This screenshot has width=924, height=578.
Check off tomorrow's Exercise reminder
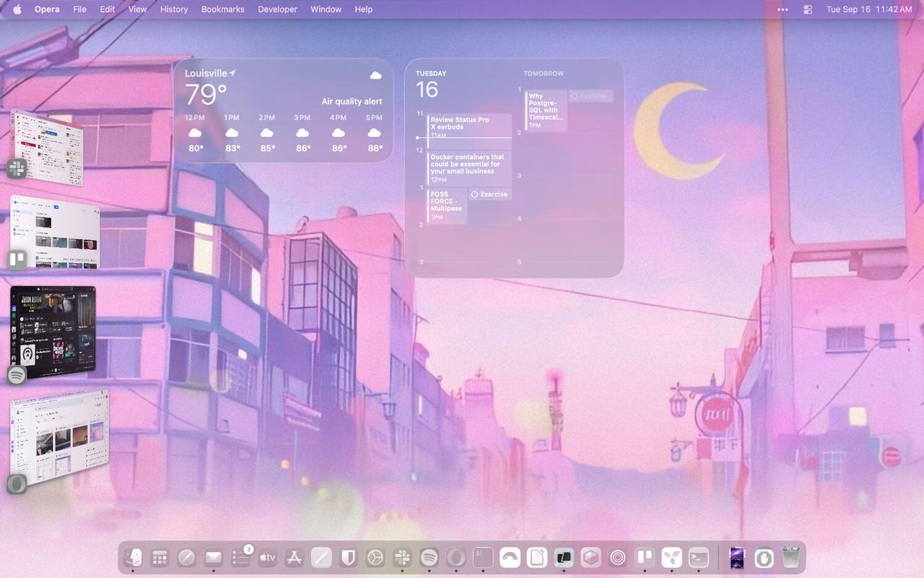click(x=575, y=96)
